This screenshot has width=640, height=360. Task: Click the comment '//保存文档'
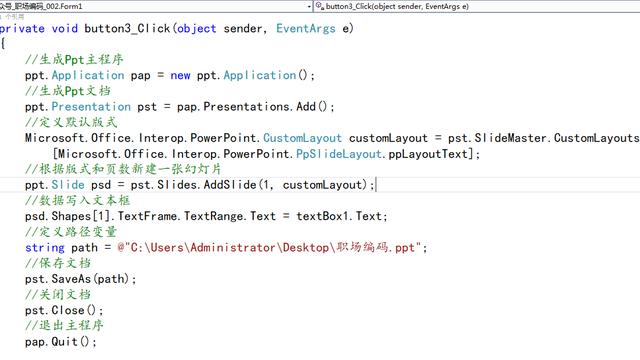tap(58, 263)
